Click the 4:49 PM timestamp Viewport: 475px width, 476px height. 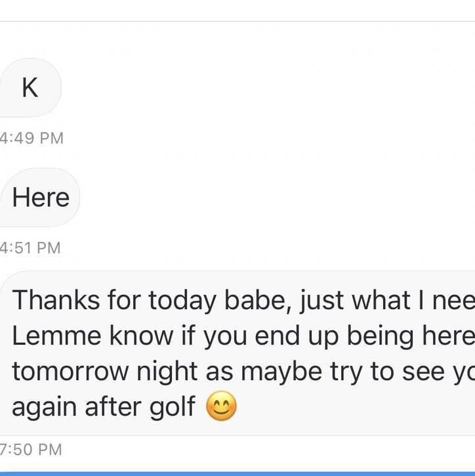click(31, 138)
